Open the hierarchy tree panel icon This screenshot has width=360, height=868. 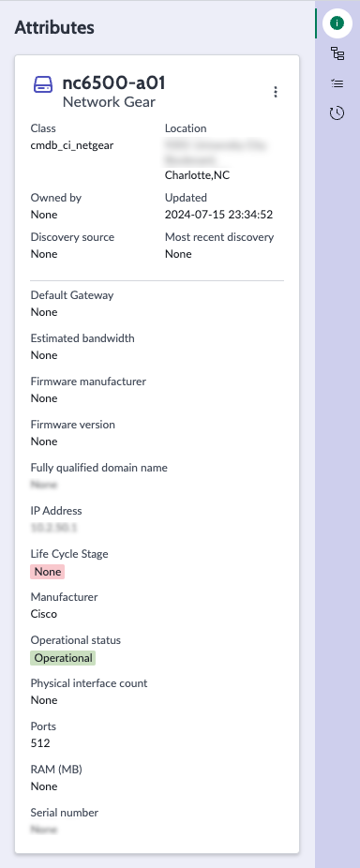pyautogui.click(x=337, y=53)
